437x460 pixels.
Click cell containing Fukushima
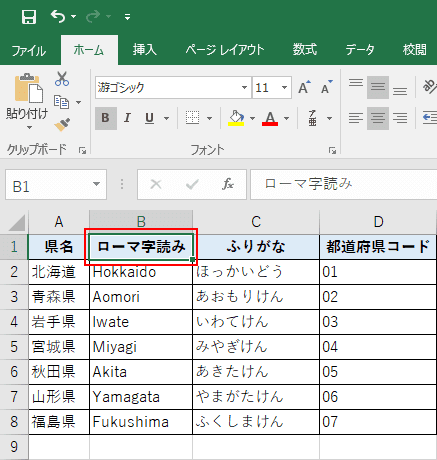coord(141,422)
